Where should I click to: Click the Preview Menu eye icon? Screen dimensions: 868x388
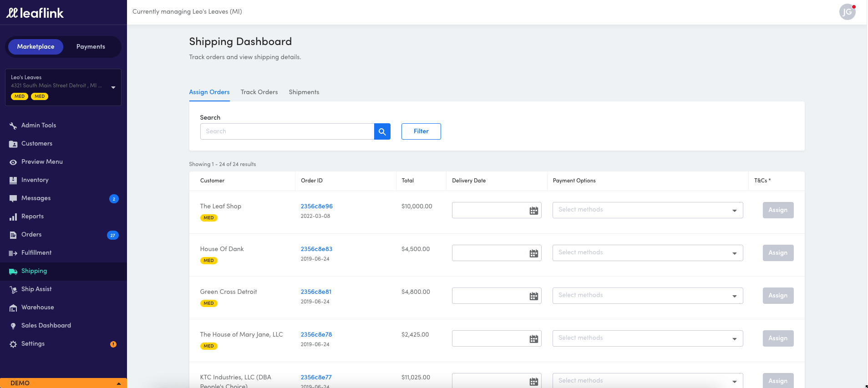click(13, 162)
